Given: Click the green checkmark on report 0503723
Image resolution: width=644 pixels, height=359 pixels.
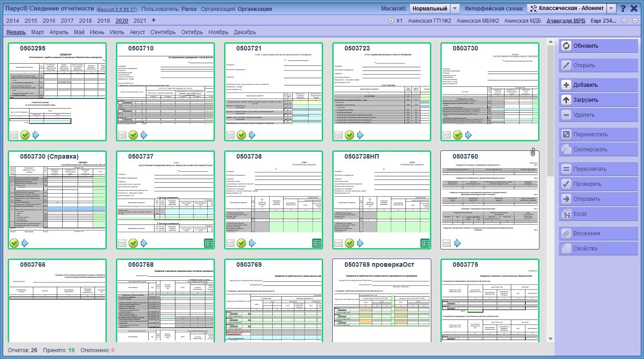Looking at the screenshot, I should coord(349,135).
